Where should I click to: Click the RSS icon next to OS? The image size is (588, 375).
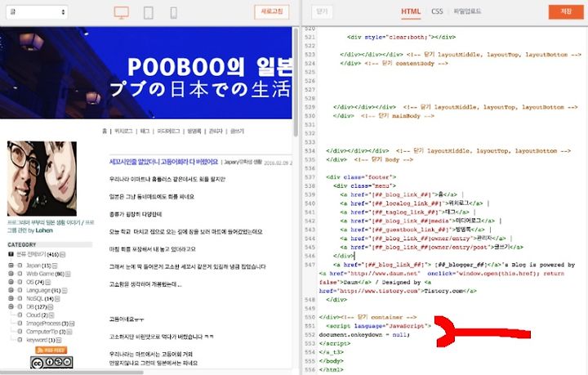pyautogui.click(x=48, y=283)
